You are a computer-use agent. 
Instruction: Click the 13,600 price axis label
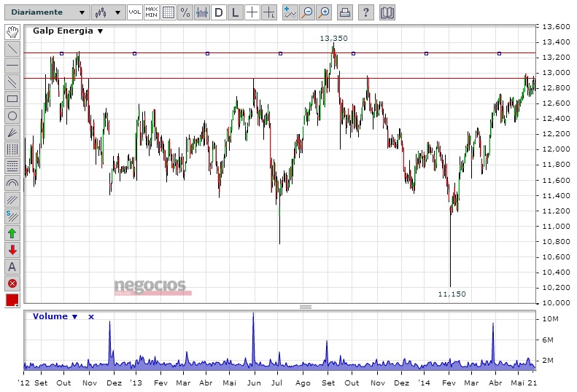(556, 27)
